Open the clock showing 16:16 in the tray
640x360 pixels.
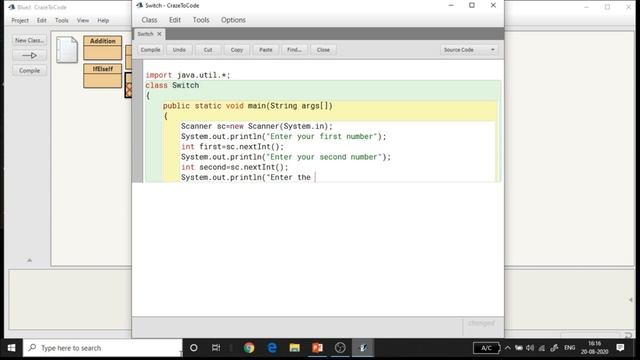pyautogui.click(x=594, y=348)
